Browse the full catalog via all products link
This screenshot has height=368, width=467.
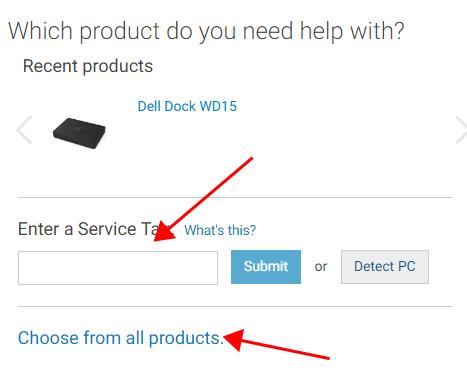tap(120, 338)
